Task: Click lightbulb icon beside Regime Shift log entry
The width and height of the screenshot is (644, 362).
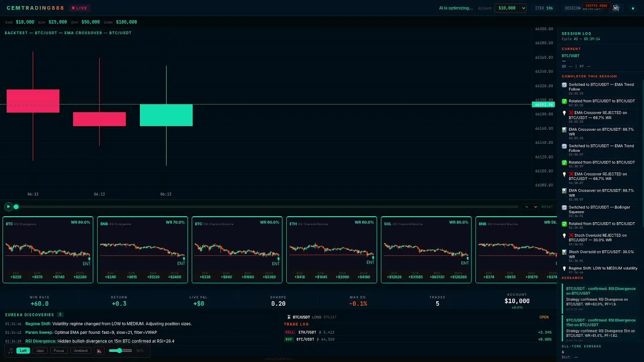Action: (565, 268)
